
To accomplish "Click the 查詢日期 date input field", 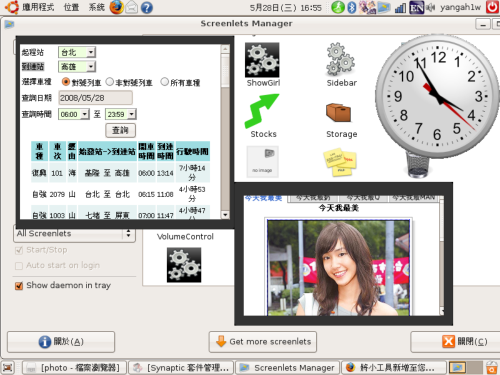I will pyautogui.click(x=95, y=98).
